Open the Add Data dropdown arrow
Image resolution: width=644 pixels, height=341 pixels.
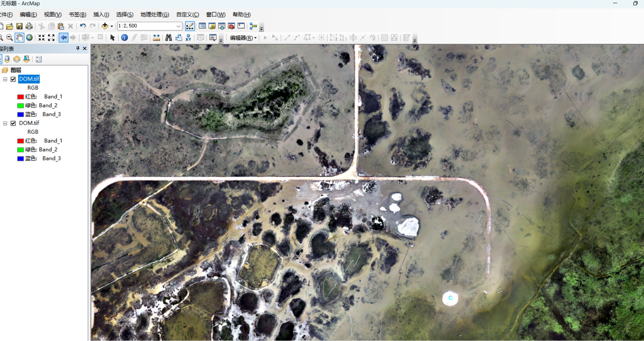click(x=112, y=26)
